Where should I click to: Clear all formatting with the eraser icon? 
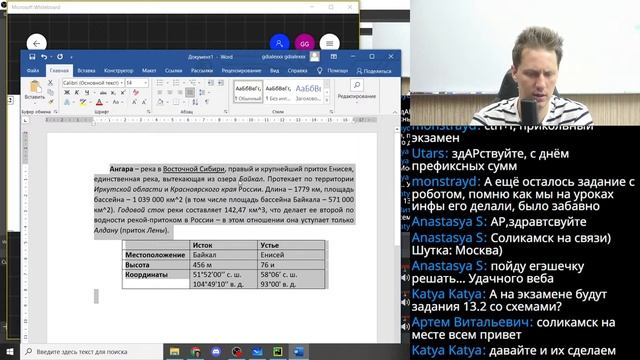click(x=136, y=93)
